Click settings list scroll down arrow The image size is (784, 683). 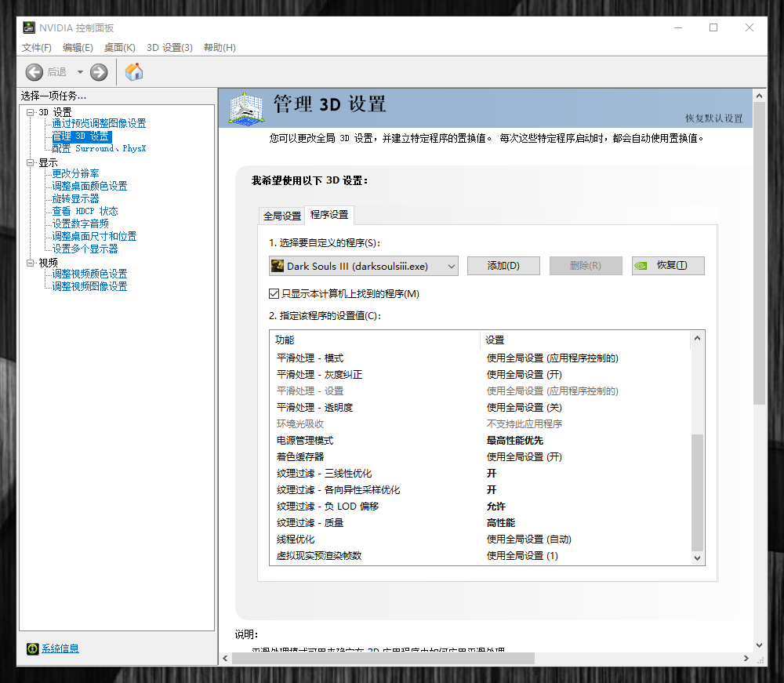tap(697, 558)
